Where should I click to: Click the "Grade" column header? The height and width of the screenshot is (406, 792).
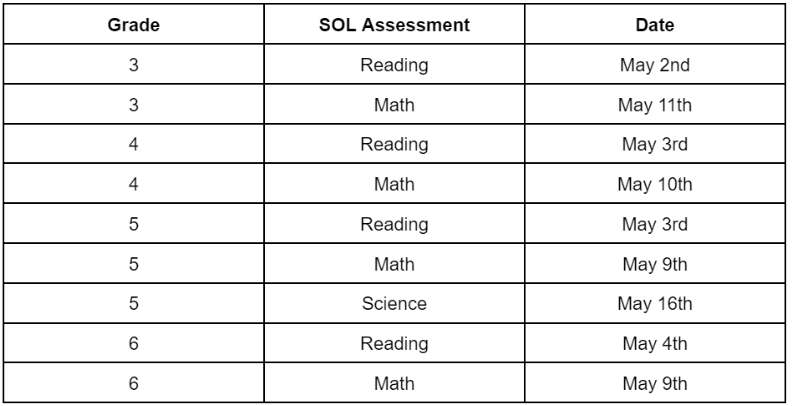tap(134, 24)
